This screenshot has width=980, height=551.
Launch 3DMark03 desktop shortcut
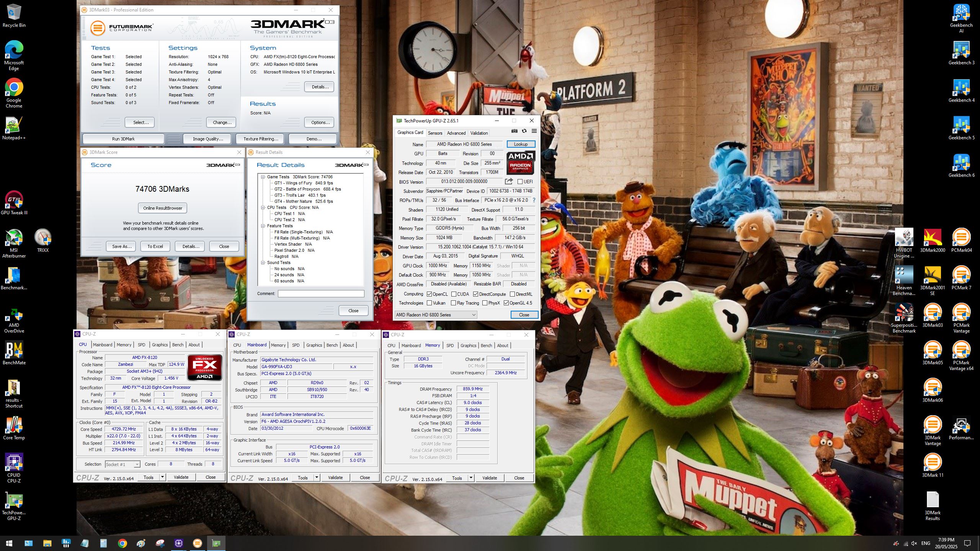coord(933,315)
